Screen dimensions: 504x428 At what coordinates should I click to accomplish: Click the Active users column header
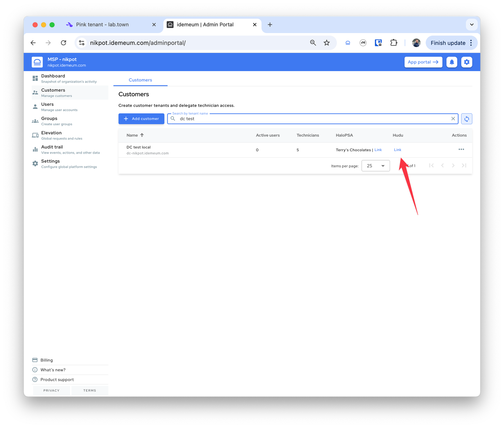click(268, 135)
